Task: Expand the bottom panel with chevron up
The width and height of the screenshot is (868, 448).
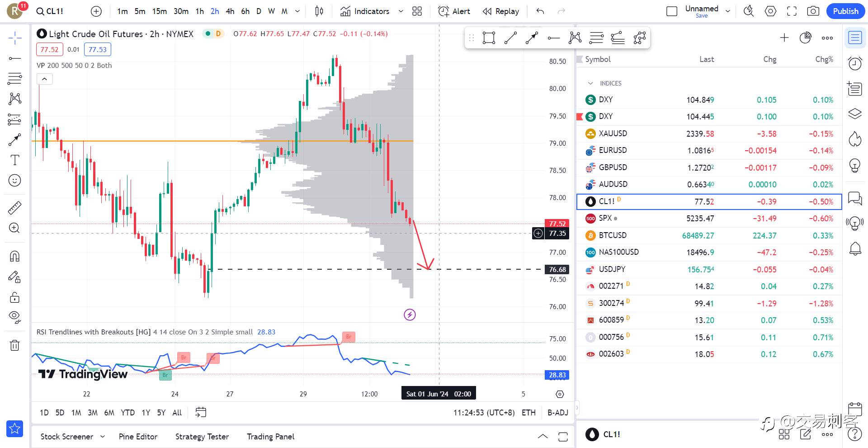Action: tap(543, 437)
